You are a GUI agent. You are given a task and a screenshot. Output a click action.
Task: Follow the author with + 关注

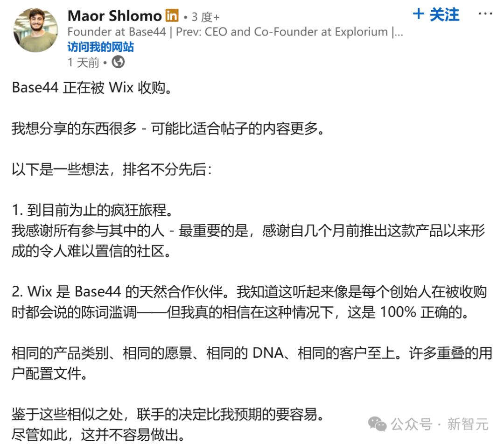pos(435,14)
